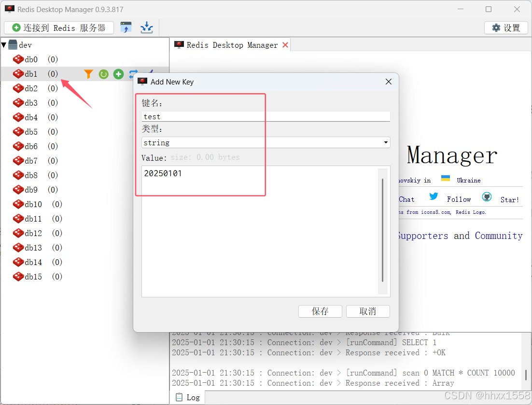Open the Log tab
This screenshot has height=405, width=532.
(x=187, y=397)
